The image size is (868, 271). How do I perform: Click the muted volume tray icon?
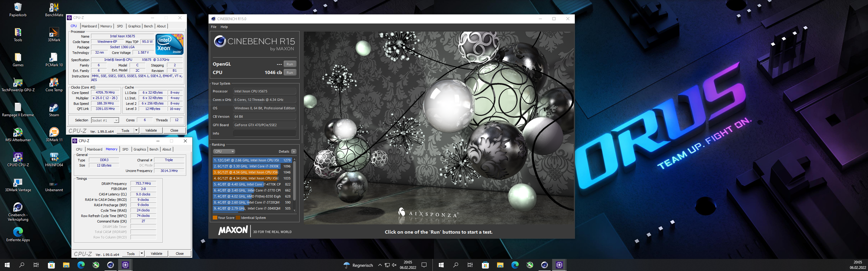pos(394,265)
